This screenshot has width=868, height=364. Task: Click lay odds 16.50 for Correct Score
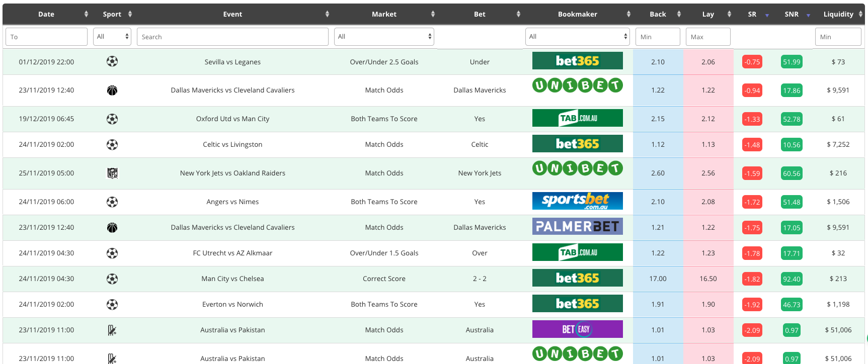click(x=708, y=279)
